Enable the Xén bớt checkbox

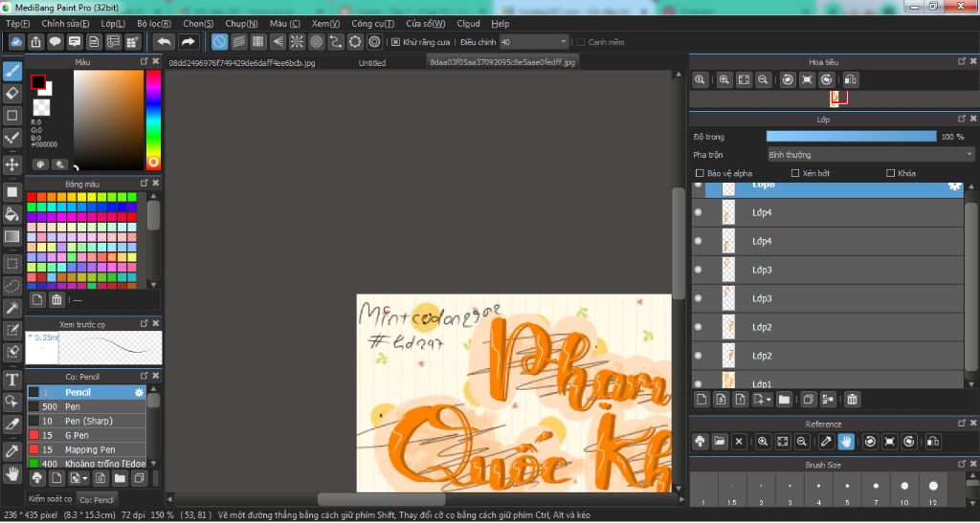click(x=795, y=173)
